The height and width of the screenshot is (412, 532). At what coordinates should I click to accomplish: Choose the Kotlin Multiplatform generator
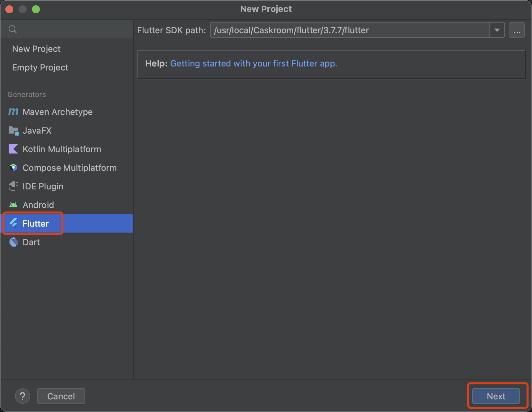(x=66, y=149)
